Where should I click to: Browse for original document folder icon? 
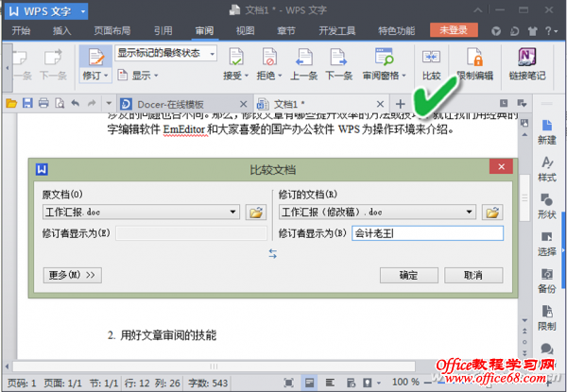click(x=256, y=213)
